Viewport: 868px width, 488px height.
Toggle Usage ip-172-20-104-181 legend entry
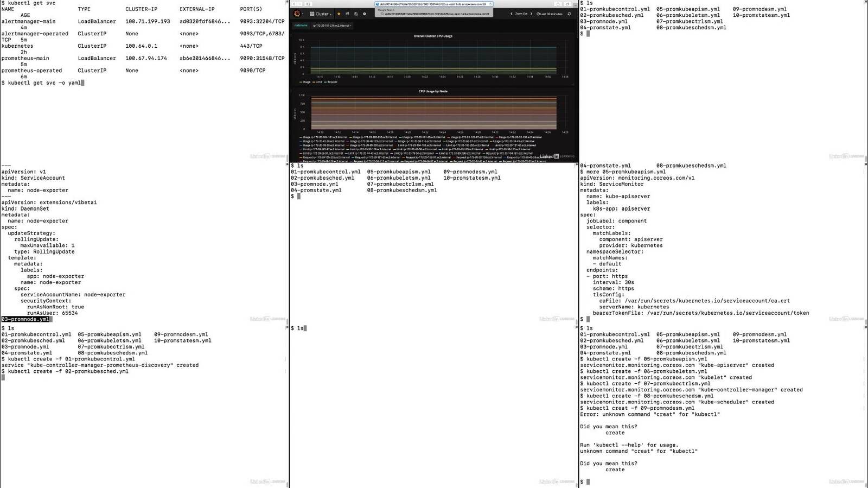(323, 137)
